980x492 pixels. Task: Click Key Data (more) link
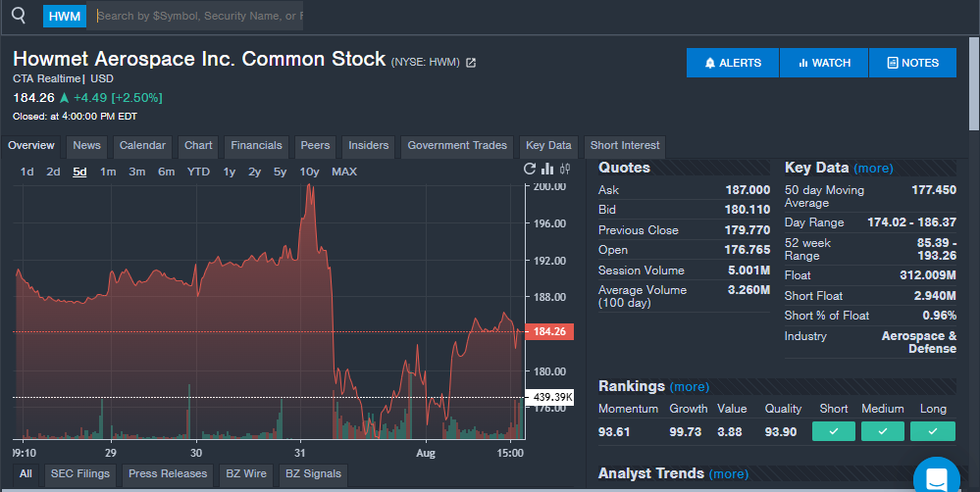point(873,169)
